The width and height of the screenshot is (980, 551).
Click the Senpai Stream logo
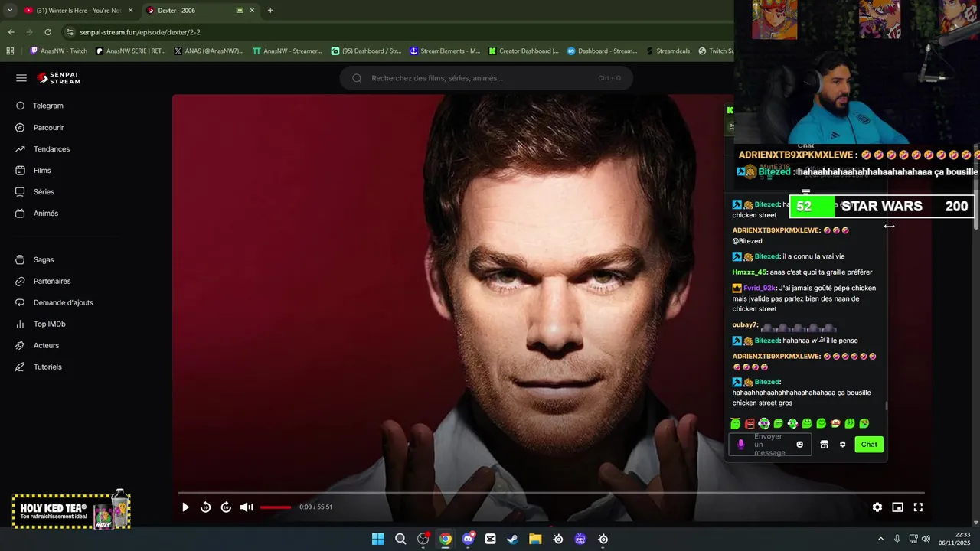pyautogui.click(x=58, y=78)
